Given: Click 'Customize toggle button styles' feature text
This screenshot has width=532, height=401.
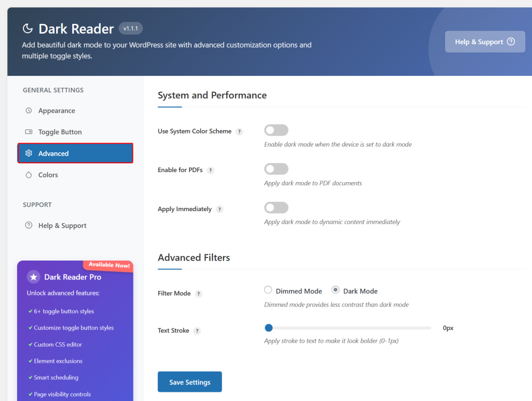Looking at the screenshot, I should pos(74,328).
